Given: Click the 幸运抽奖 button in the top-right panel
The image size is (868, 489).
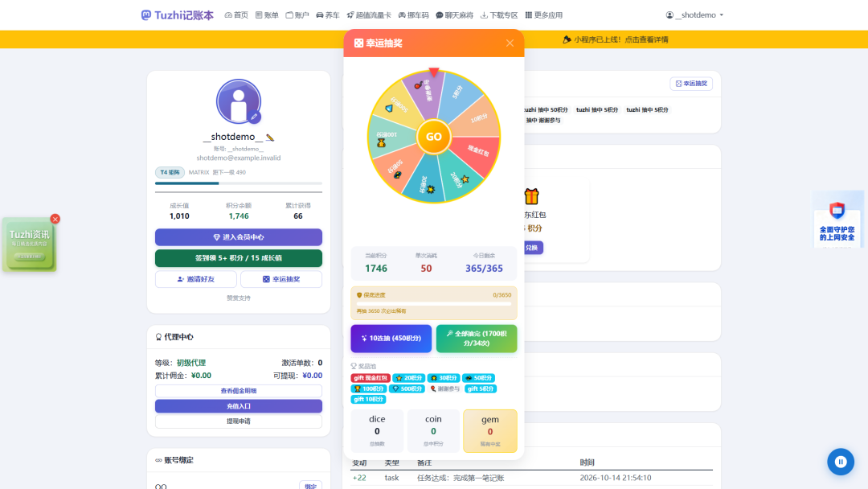Looking at the screenshot, I should (x=691, y=84).
